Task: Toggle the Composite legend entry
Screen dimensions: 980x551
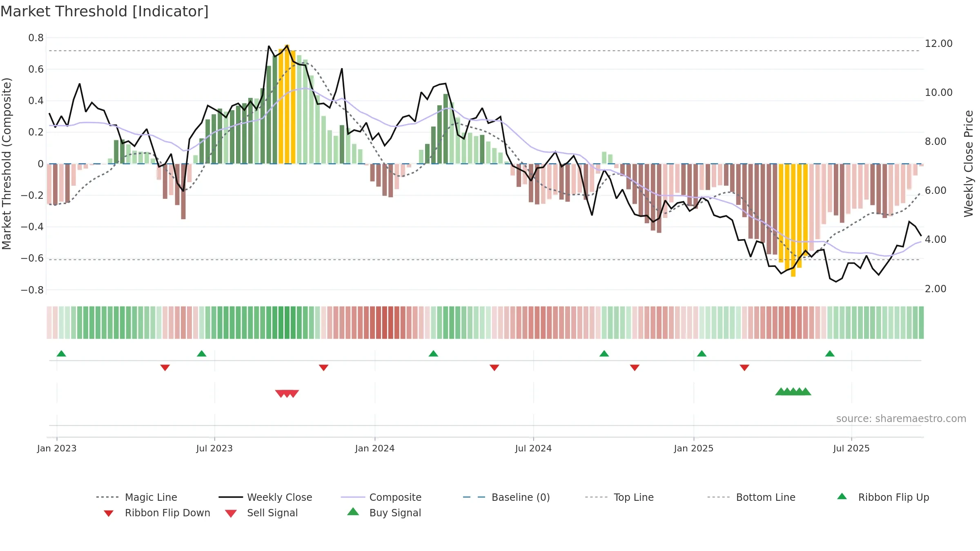Action: [381, 497]
